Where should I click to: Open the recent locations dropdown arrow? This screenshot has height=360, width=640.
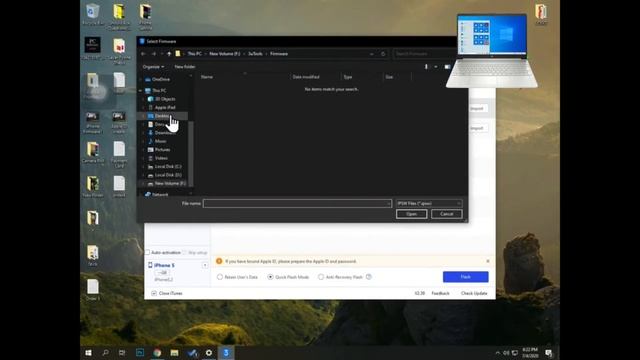coord(162,54)
